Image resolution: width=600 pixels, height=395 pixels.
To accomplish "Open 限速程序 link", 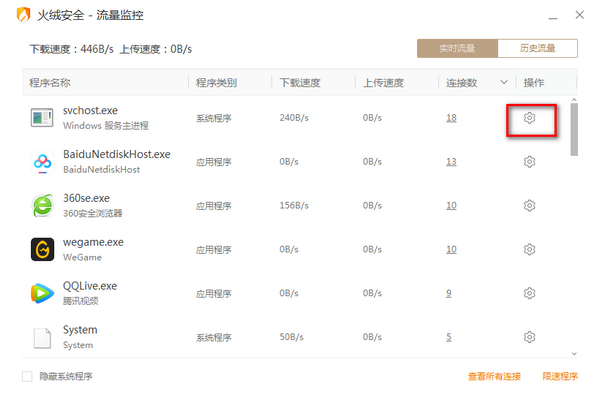I will [x=560, y=377].
